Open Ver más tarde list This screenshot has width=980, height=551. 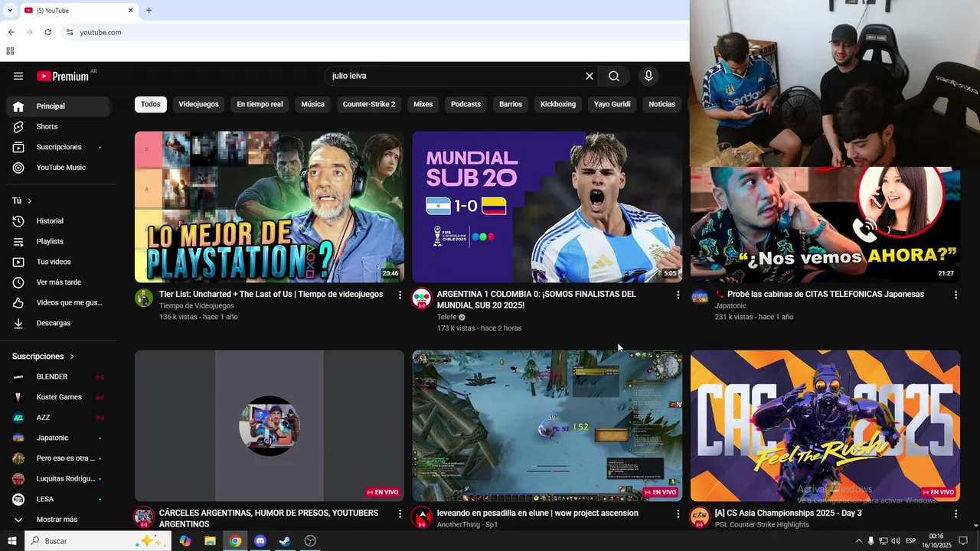click(x=58, y=282)
